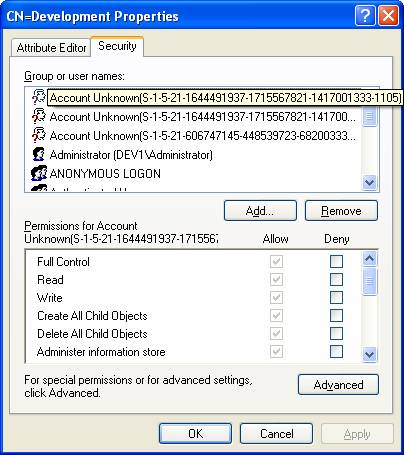Viewport: 404px width, 455px height.
Task: Click the Add... button
Action: pos(260,211)
